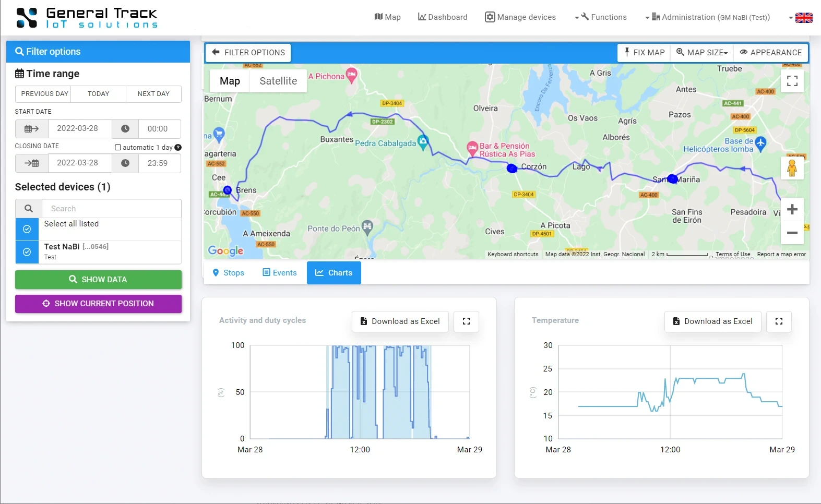Click the automatic 1 day help icon

(x=178, y=148)
